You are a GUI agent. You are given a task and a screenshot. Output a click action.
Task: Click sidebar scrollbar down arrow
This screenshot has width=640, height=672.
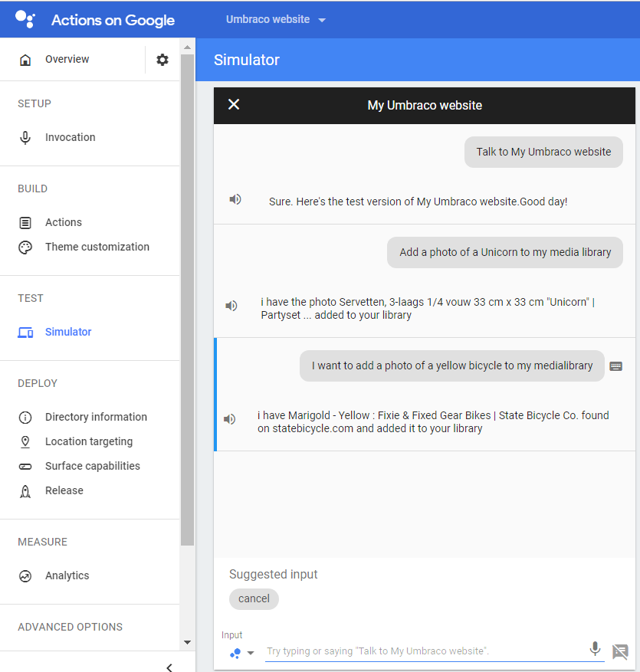[x=187, y=642]
